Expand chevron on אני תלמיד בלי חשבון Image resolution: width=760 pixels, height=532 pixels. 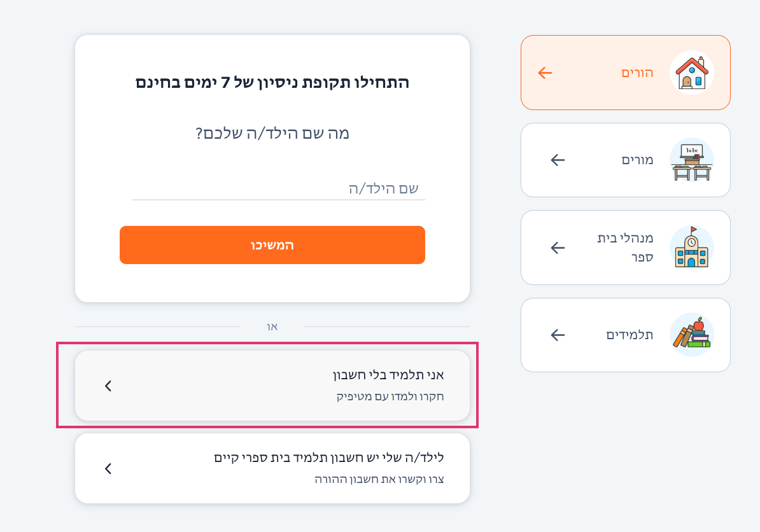[108, 386]
